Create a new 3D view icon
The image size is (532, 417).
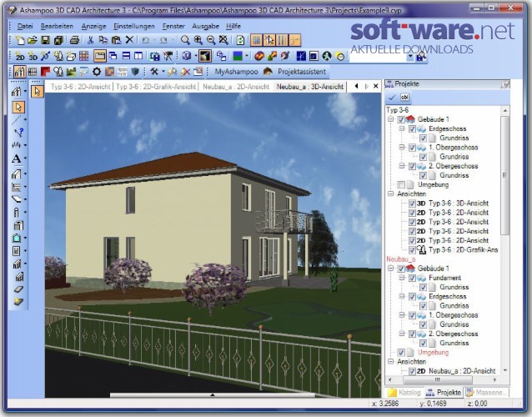click(x=33, y=57)
